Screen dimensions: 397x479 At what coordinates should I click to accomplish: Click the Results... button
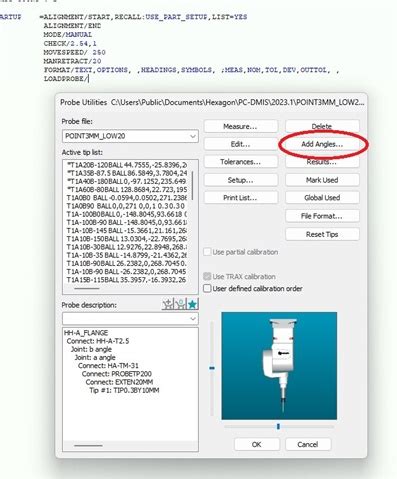pos(322,162)
